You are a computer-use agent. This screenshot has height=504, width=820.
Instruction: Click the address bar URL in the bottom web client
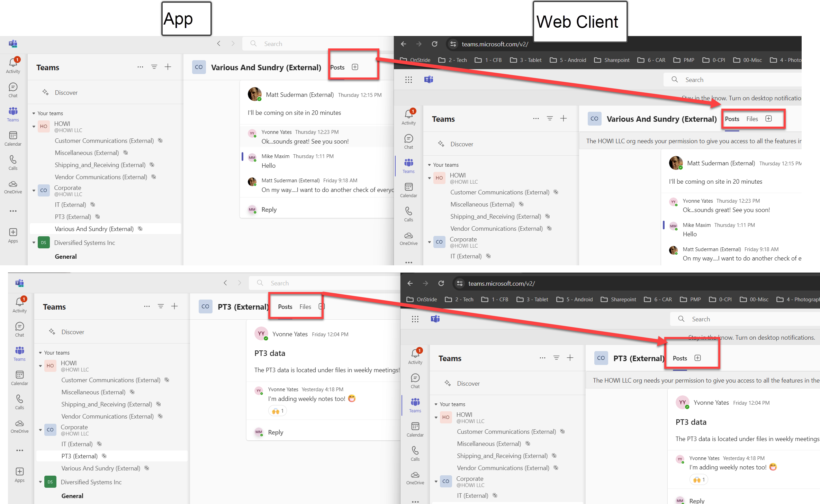(502, 283)
